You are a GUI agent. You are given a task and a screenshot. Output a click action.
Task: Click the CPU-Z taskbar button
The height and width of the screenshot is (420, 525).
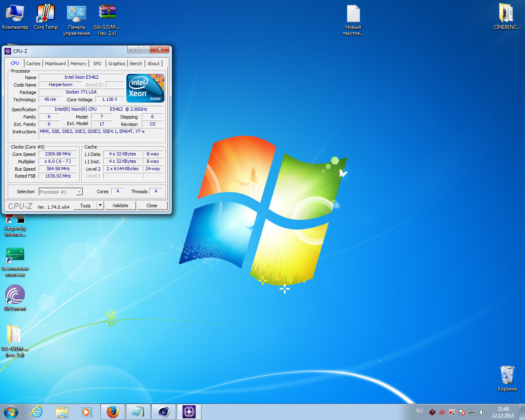point(189,412)
